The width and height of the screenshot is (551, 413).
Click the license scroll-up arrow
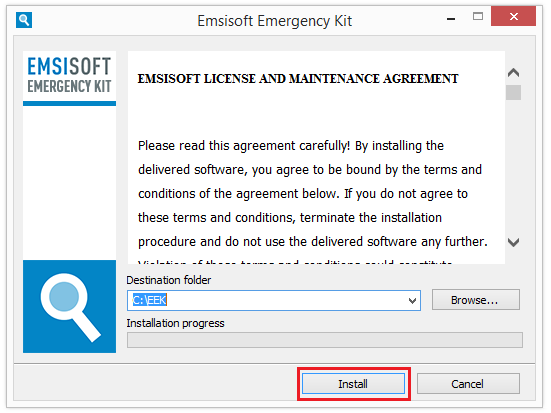coord(513,73)
